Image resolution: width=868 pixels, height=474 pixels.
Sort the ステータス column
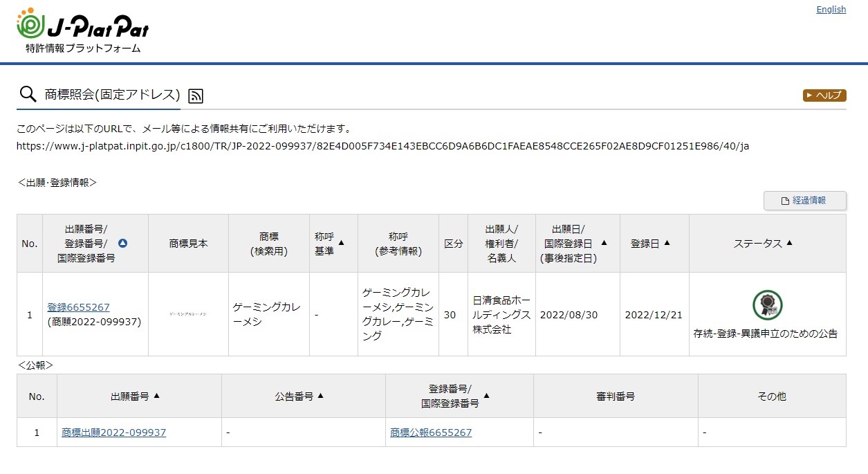pos(789,243)
